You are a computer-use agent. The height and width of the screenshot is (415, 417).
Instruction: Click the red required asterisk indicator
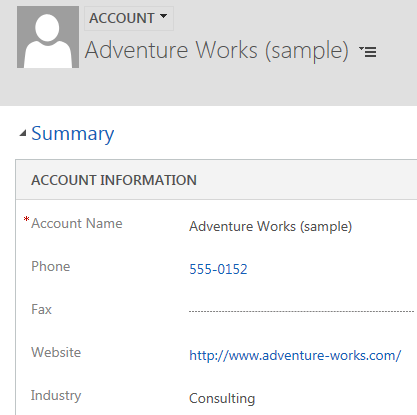(26, 219)
